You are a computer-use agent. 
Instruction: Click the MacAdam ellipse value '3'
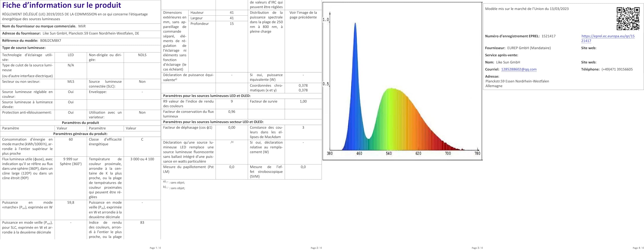(303, 128)
